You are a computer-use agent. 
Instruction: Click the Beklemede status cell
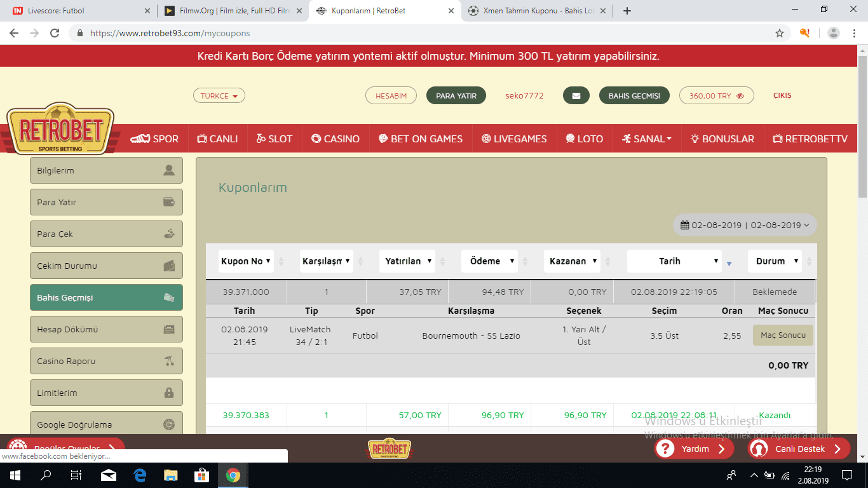pyautogui.click(x=775, y=292)
